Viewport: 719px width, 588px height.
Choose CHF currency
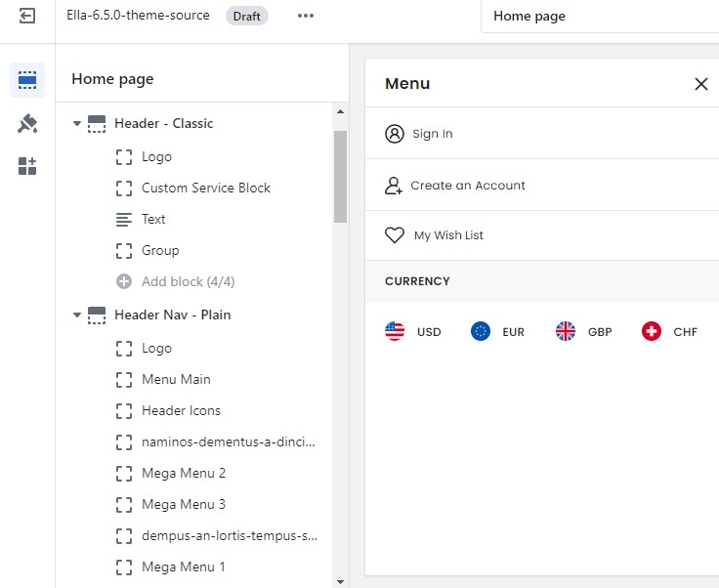tap(685, 332)
